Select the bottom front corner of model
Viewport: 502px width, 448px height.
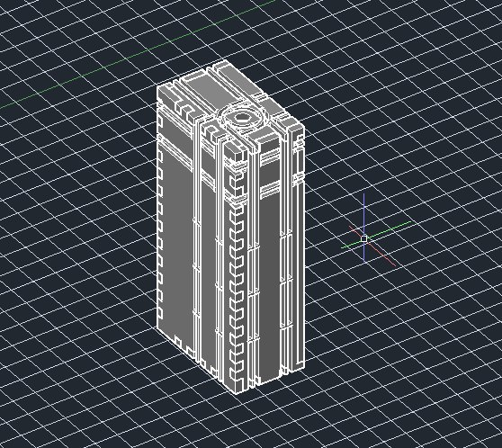click(x=237, y=391)
